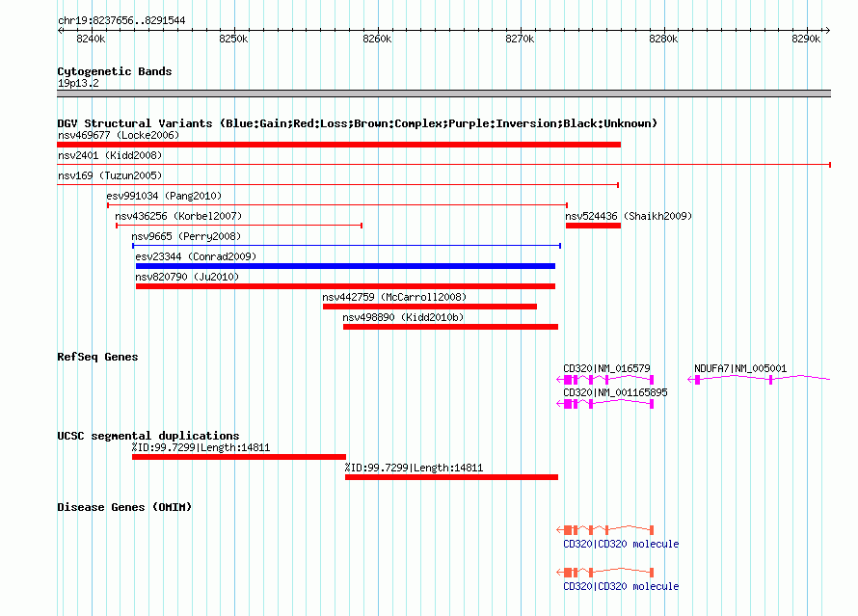The height and width of the screenshot is (616, 858).
Task: Click the 'nsv2401 (Kidd2008)' label text
Action: coord(110,155)
